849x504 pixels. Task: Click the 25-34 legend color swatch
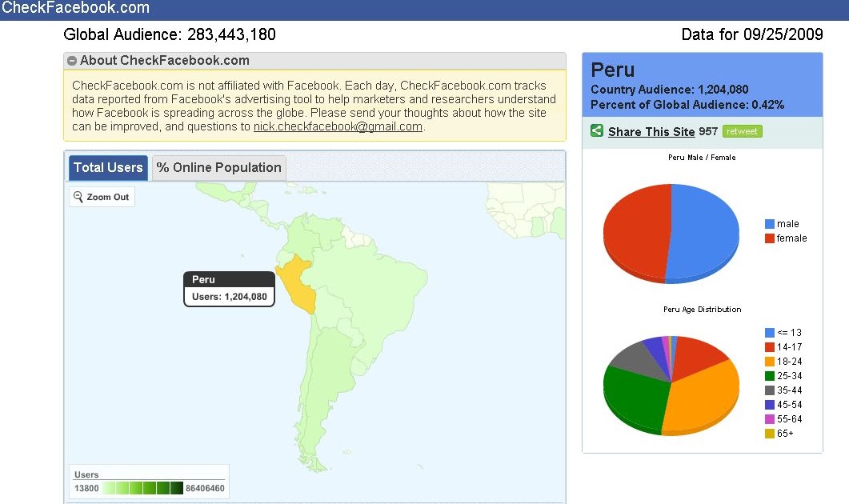tap(770, 376)
